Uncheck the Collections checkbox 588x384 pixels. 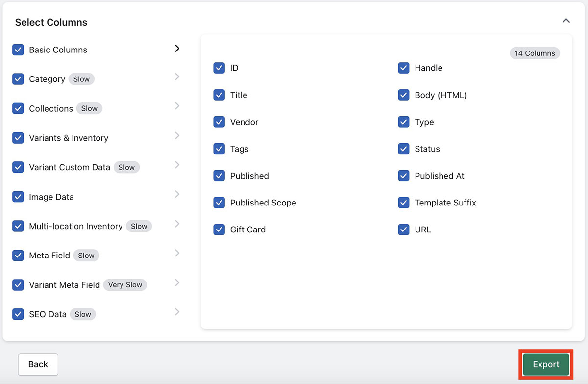[18, 108]
